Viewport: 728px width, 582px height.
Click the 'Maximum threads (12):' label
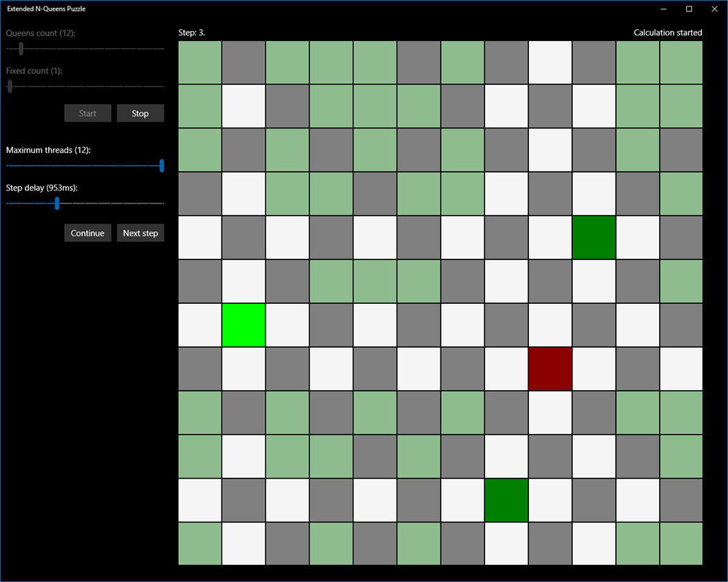[48, 150]
